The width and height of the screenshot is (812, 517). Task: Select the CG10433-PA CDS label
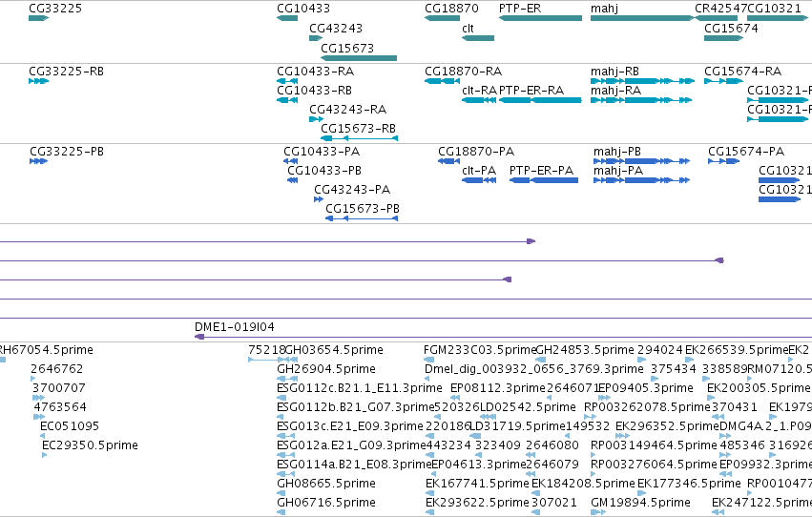click(x=322, y=152)
